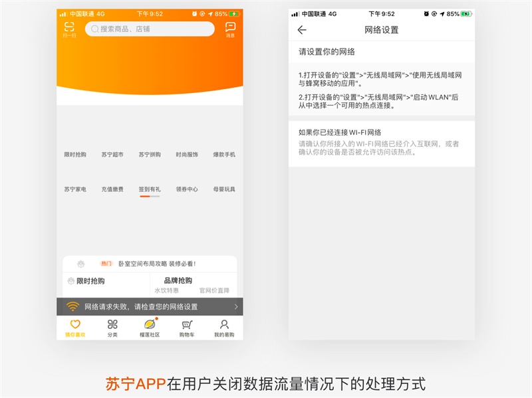Open 限时抢购 category shortcut
Screen dimensions: 532x398
[x=75, y=155]
